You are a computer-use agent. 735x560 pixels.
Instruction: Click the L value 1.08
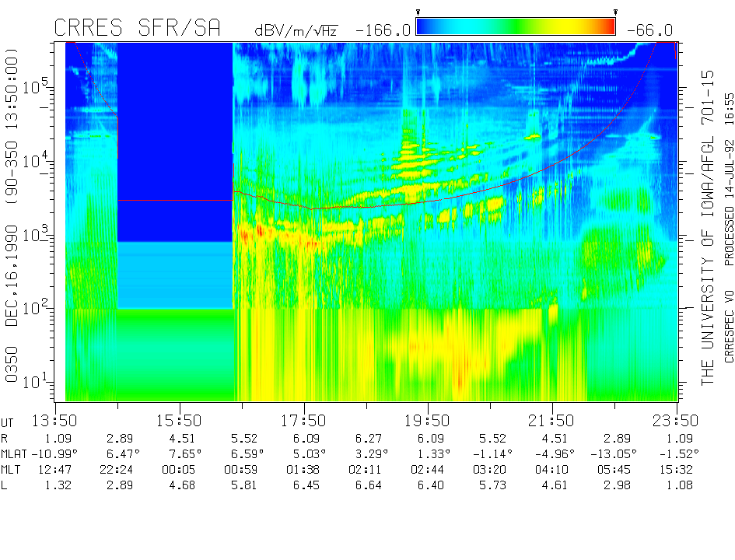679,485
